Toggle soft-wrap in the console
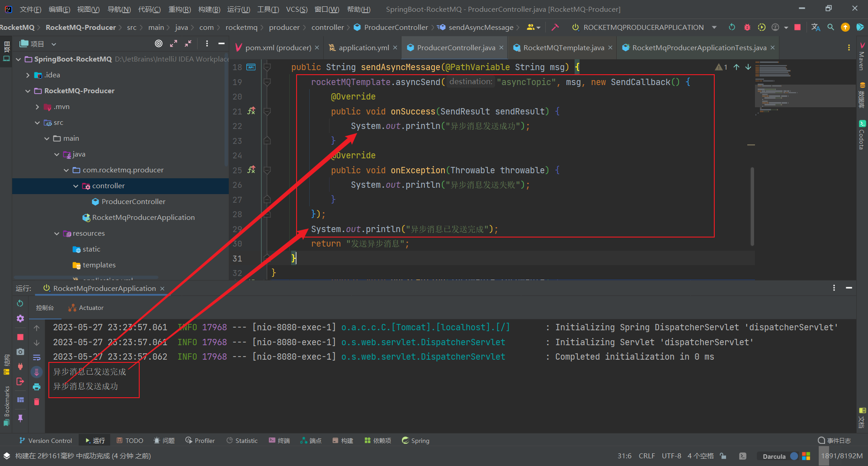868x466 pixels. (37, 357)
